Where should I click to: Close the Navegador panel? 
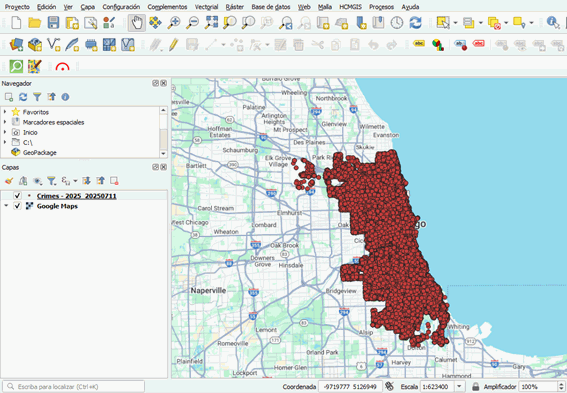(x=163, y=84)
